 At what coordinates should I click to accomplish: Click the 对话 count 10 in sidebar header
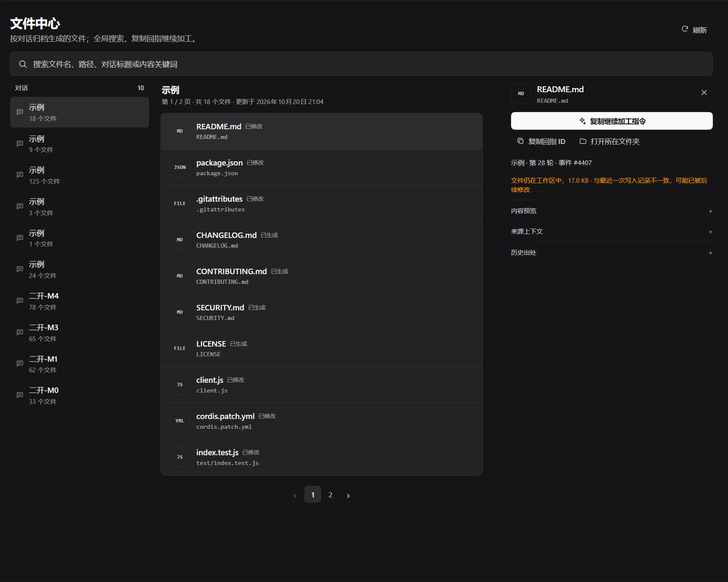(140, 88)
